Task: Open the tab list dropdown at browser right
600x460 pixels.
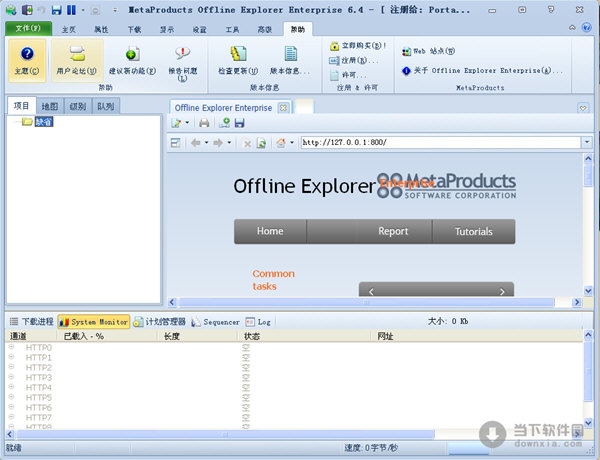Action: pos(583,108)
